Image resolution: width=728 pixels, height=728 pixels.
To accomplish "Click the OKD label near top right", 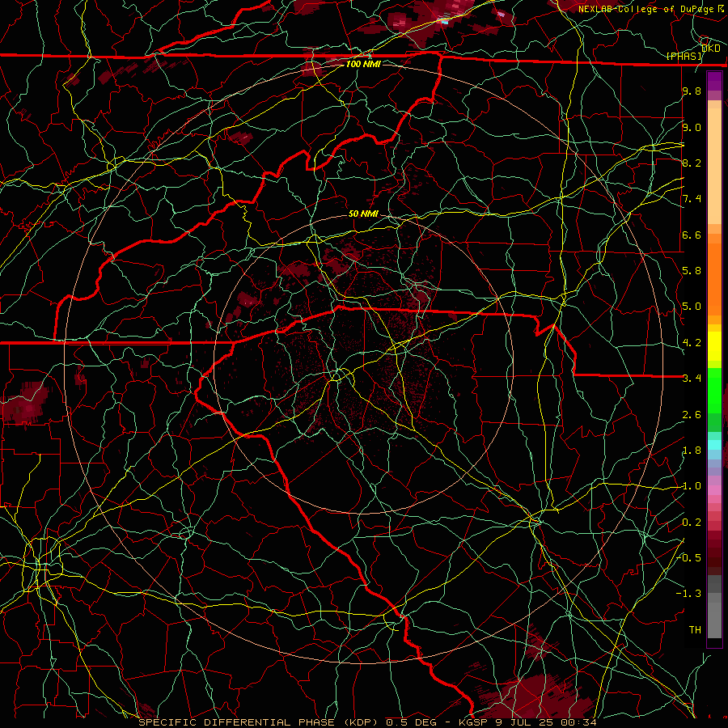I will (711, 48).
